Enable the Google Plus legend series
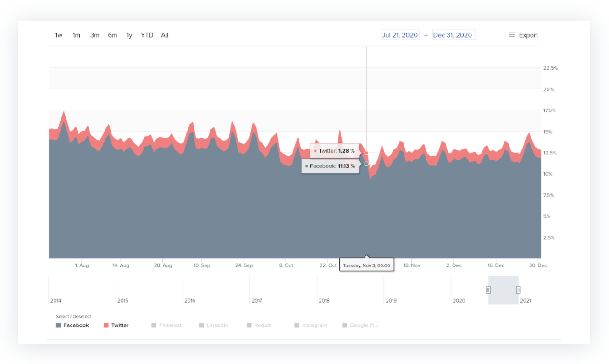609x364 pixels. click(360, 325)
